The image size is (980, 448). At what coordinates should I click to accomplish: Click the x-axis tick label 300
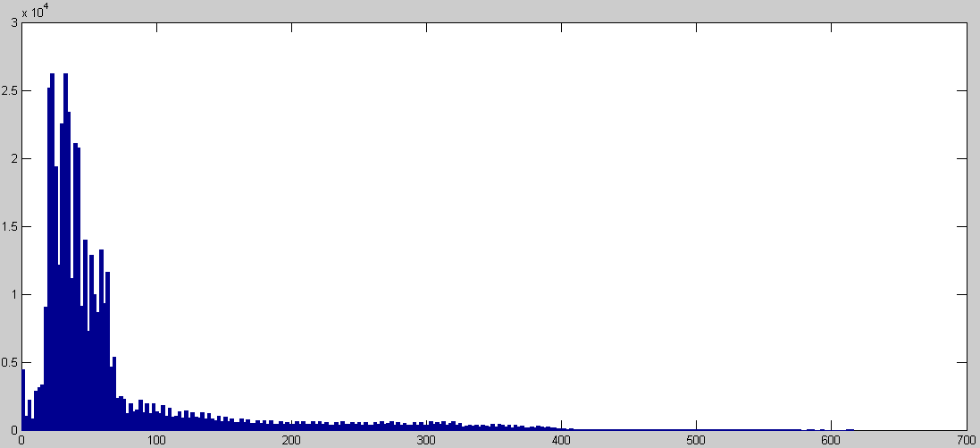click(425, 440)
